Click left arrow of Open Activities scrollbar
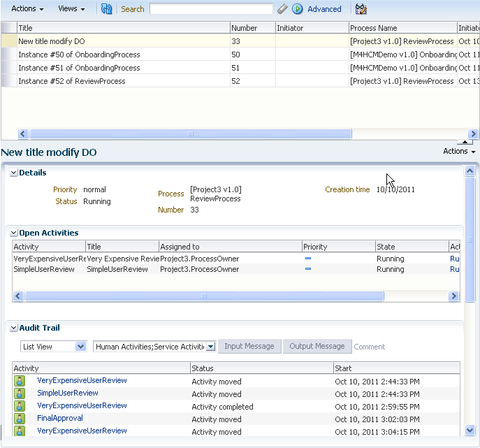 pyautogui.click(x=18, y=296)
